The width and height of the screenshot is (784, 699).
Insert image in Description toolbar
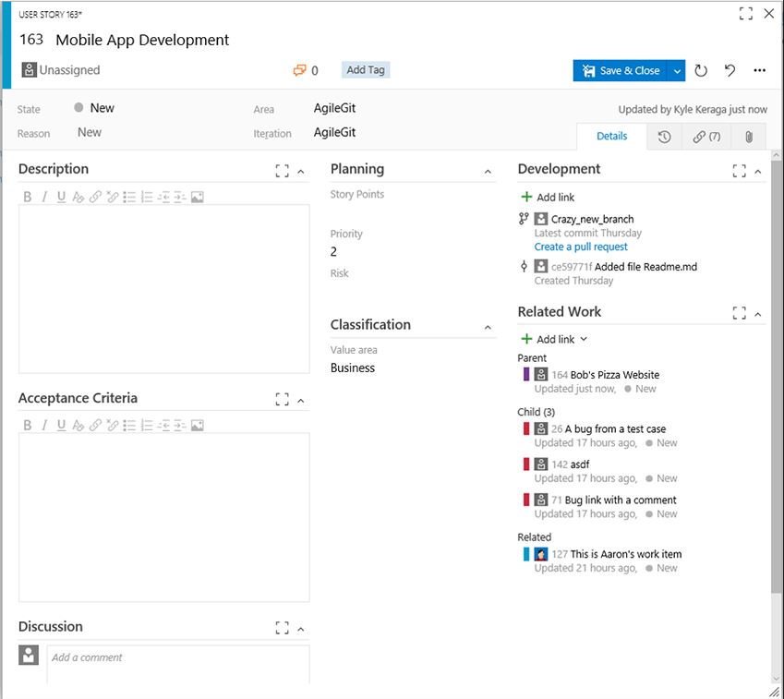198,197
